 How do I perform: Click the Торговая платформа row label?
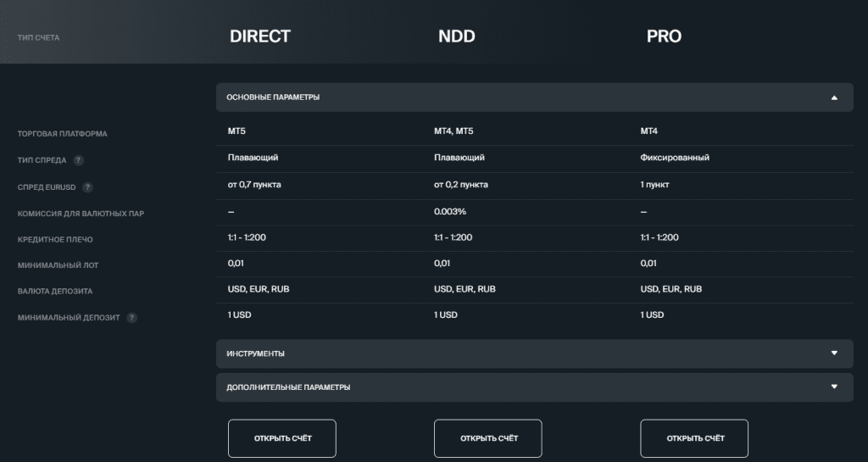(x=62, y=134)
